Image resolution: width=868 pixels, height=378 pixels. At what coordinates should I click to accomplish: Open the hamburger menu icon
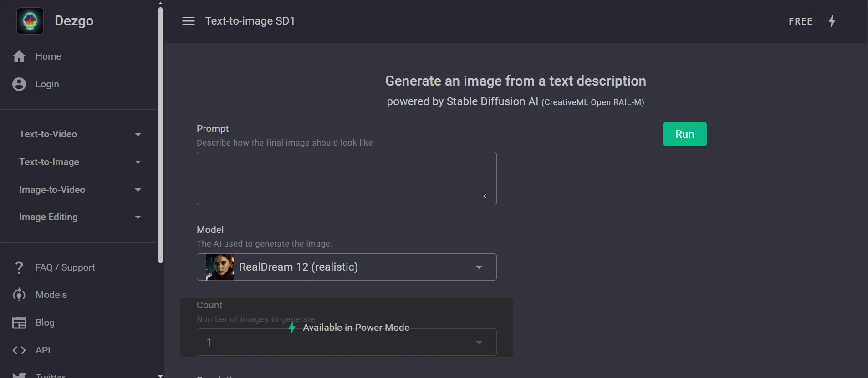pyautogui.click(x=189, y=21)
